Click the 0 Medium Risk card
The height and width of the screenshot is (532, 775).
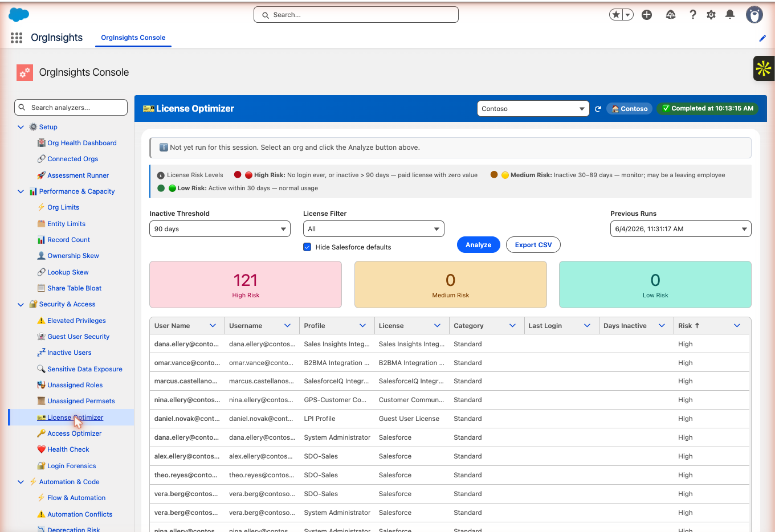[x=451, y=285]
